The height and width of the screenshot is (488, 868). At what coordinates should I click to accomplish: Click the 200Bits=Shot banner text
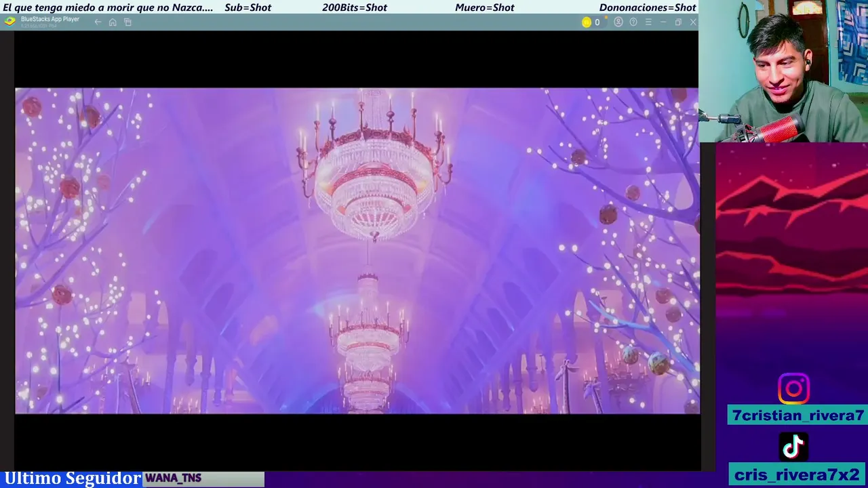click(355, 7)
